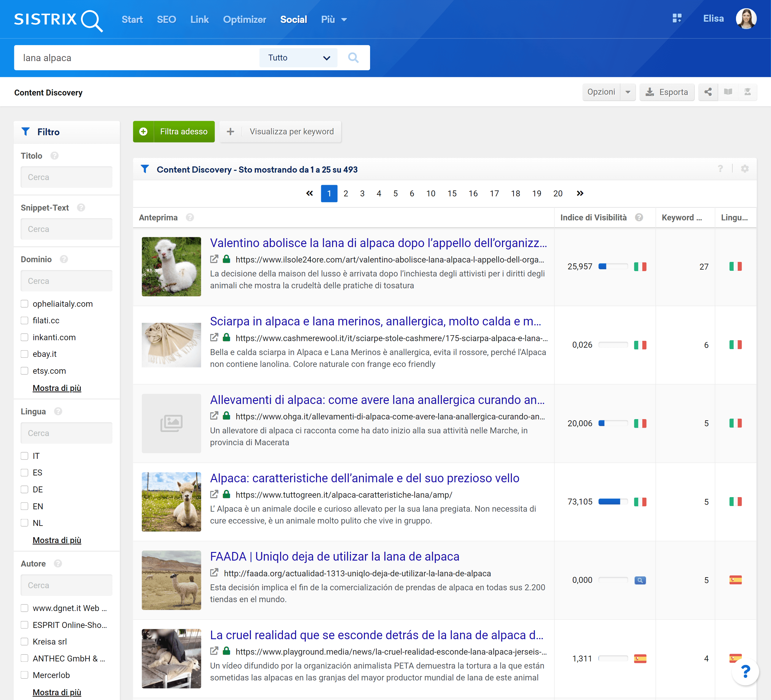Viewport: 771px width, 700px height.
Task: Click the green plus Filtra icon
Action: [x=144, y=132]
